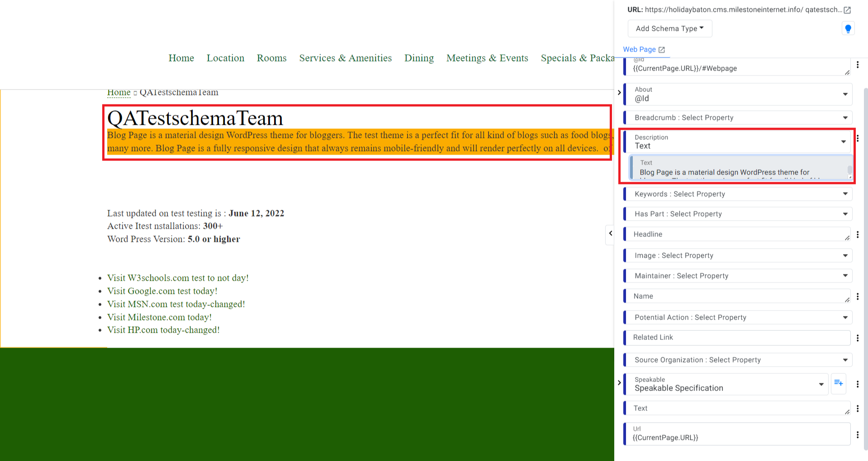Click the holidaybaton page URL text
868x461 pixels.
coord(743,9)
